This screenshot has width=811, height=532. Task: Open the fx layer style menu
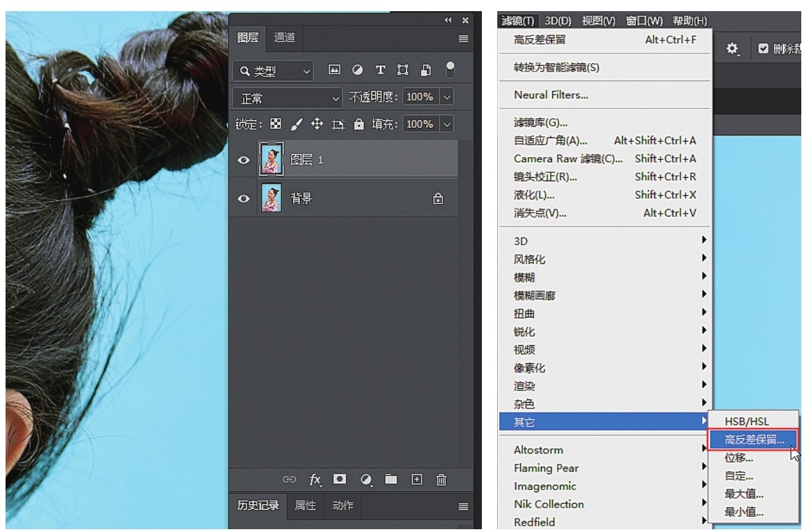click(x=315, y=480)
